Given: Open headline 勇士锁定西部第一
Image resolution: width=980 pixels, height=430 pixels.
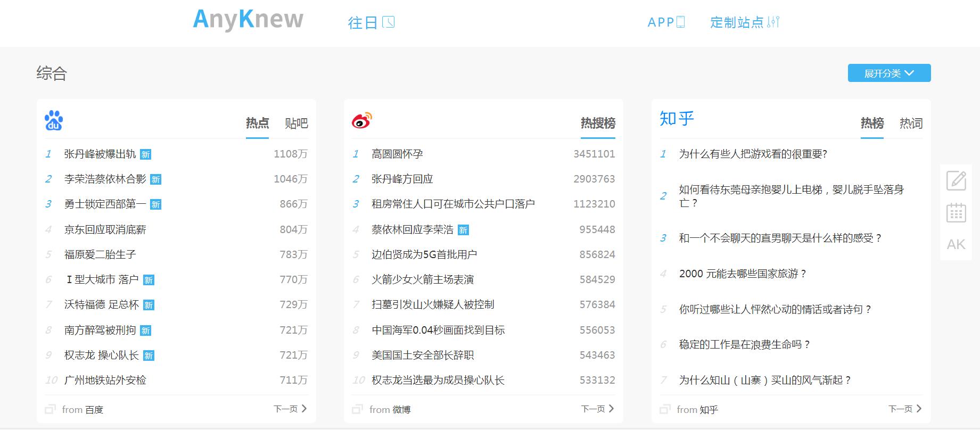Looking at the screenshot, I should pyautogui.click(x=105, y=204).
